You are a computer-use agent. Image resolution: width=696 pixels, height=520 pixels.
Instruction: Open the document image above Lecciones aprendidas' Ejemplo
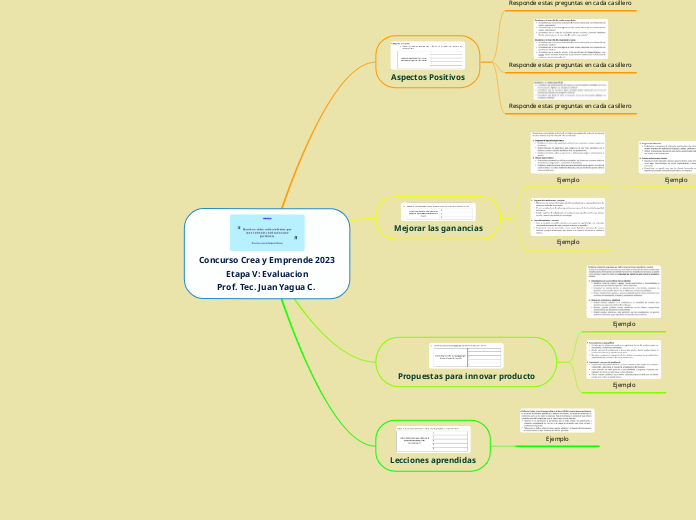click(557, 421)
